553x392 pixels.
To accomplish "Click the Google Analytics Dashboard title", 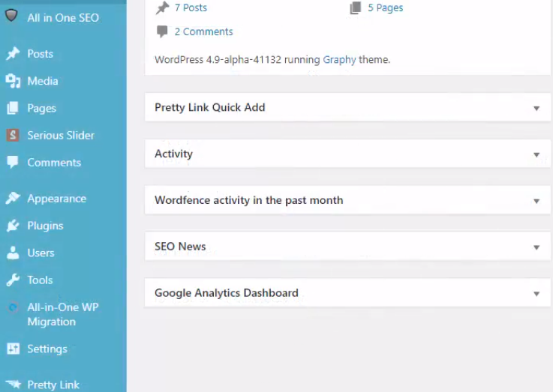I will click(x=227, y=293).
